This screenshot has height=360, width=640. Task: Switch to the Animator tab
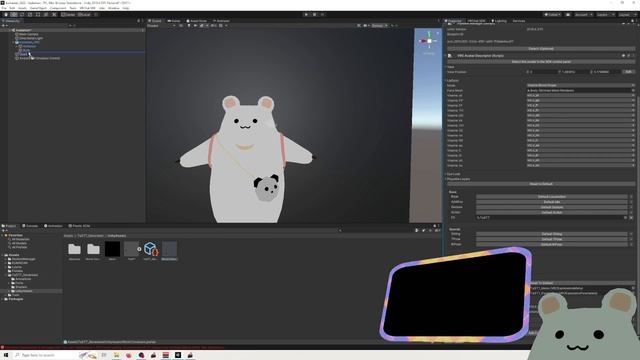[x=222, y=21]
